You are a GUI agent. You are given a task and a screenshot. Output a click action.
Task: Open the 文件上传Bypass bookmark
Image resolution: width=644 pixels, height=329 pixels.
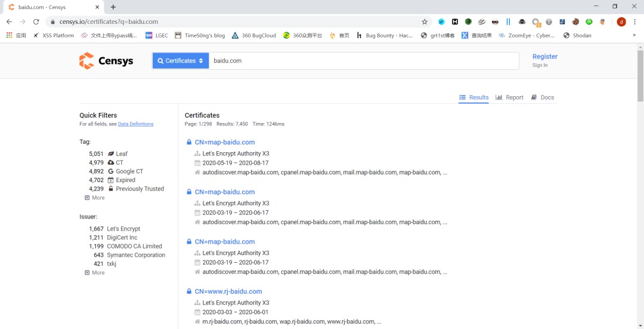(x=109, y=35)
